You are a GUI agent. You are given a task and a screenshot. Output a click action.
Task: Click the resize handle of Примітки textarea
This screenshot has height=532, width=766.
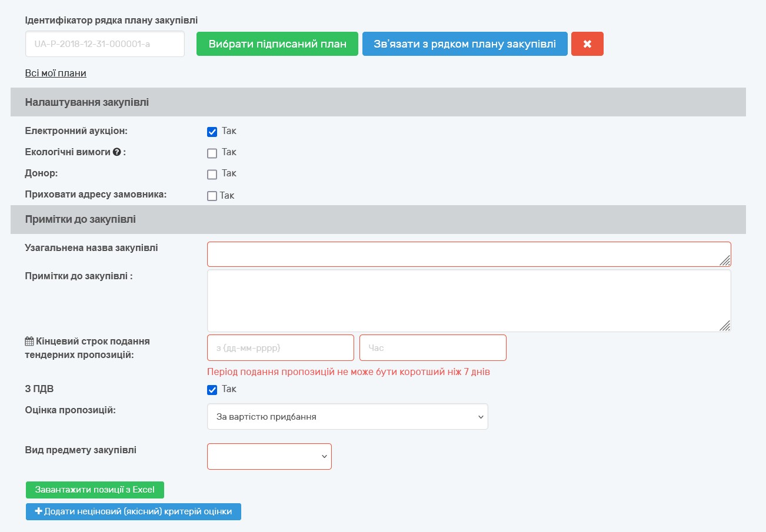[x=725, y=326]
